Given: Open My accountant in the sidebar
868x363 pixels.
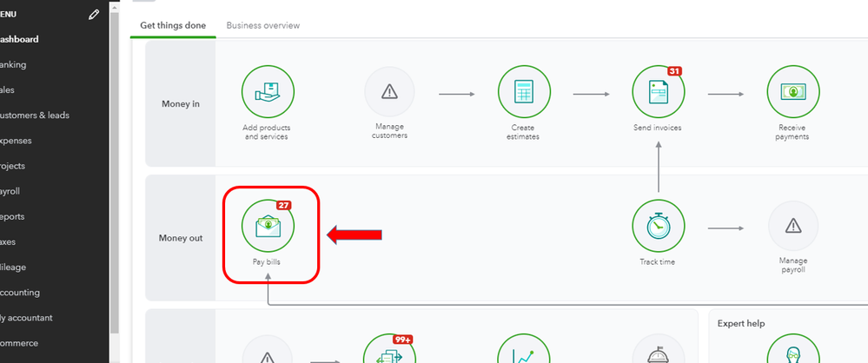Looking at the screenshot, I should point(27,318).
